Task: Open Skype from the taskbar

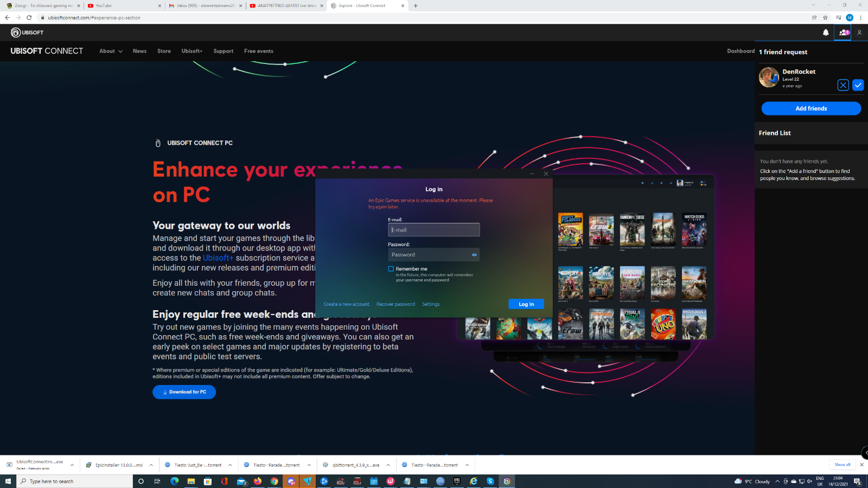Action: 490,481
